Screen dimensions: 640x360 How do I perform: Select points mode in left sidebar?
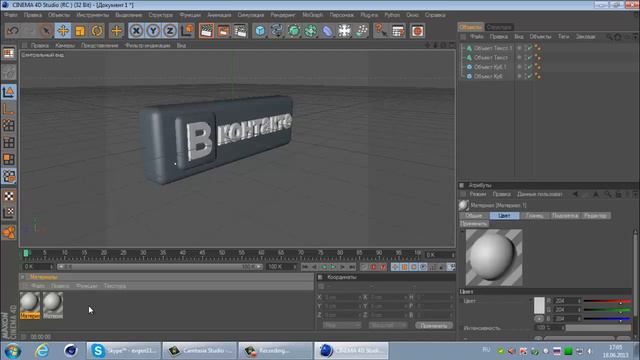tap(9, 125)
